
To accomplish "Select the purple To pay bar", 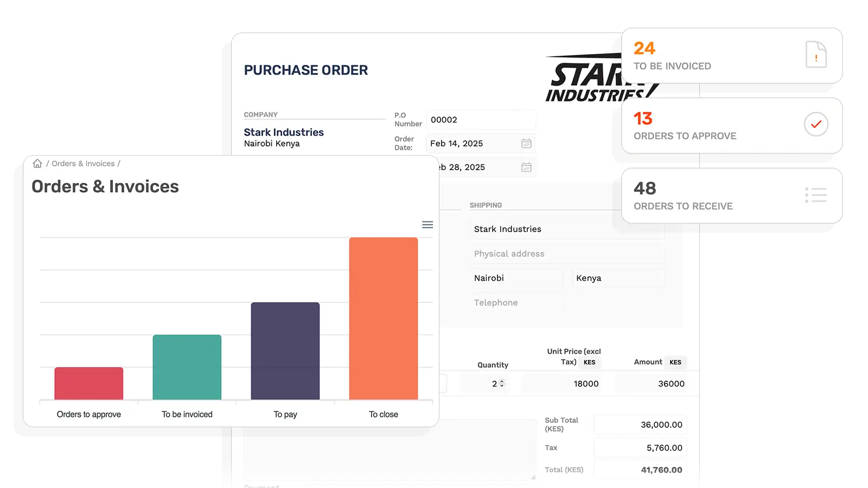I will [285, 351].
